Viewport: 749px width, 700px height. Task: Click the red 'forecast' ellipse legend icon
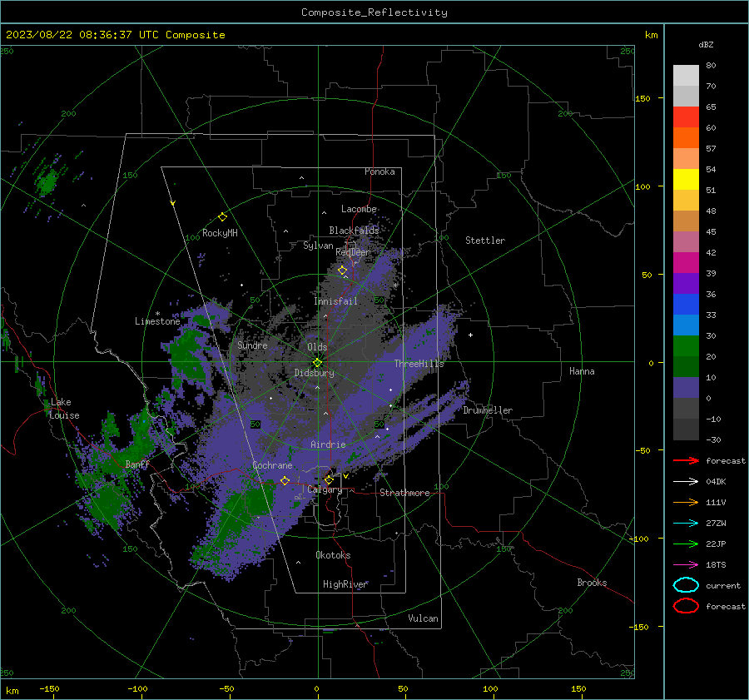click(x=686, y=606)
